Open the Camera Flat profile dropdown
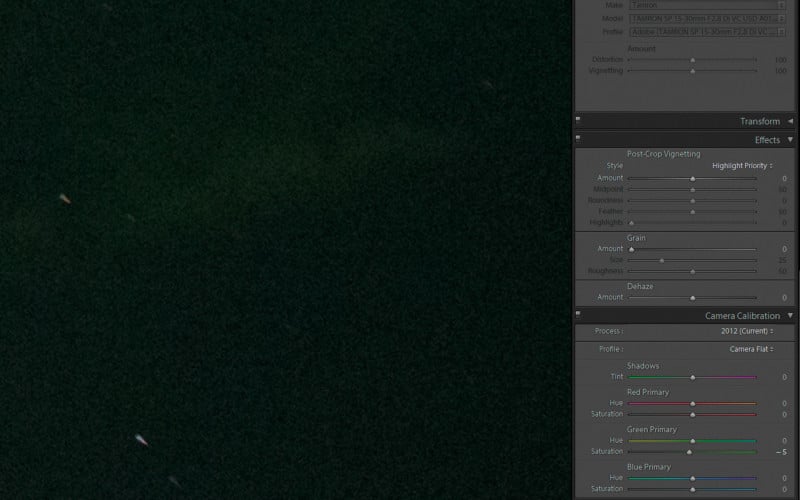The height and width of the screenshot is (500, 800). (751, 349)
